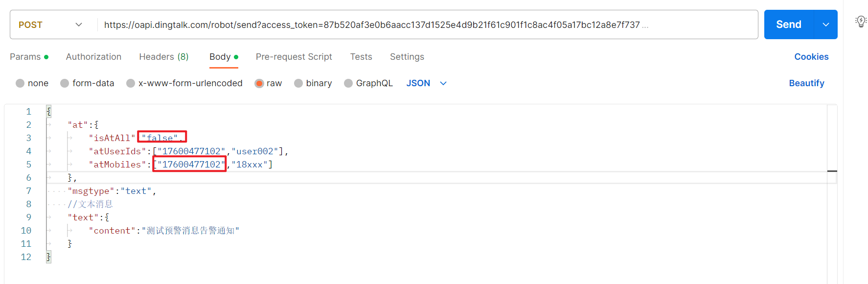Click the Cookies link
This screenshot has height=284, width=868.
811,57
